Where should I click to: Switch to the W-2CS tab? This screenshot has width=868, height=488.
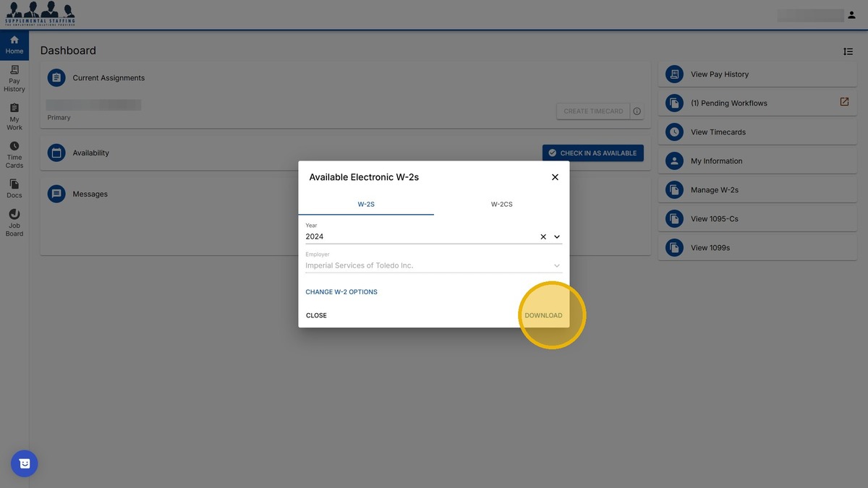tap(501, 205)
